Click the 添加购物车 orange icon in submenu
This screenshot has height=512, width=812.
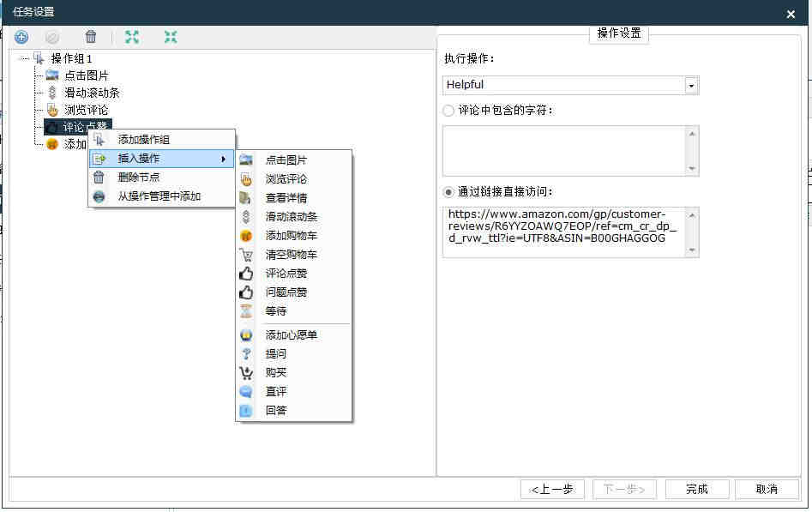pyautogui.click(x=246, y=236)
